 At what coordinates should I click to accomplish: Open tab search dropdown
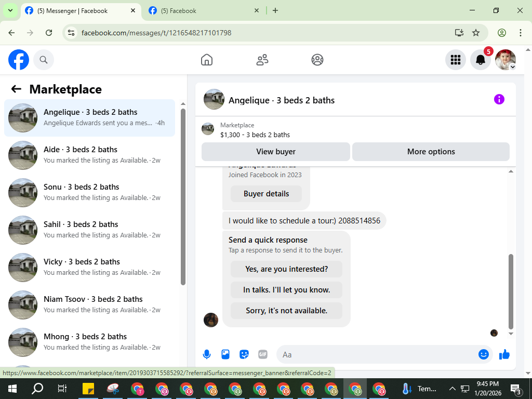click(10, 10)
